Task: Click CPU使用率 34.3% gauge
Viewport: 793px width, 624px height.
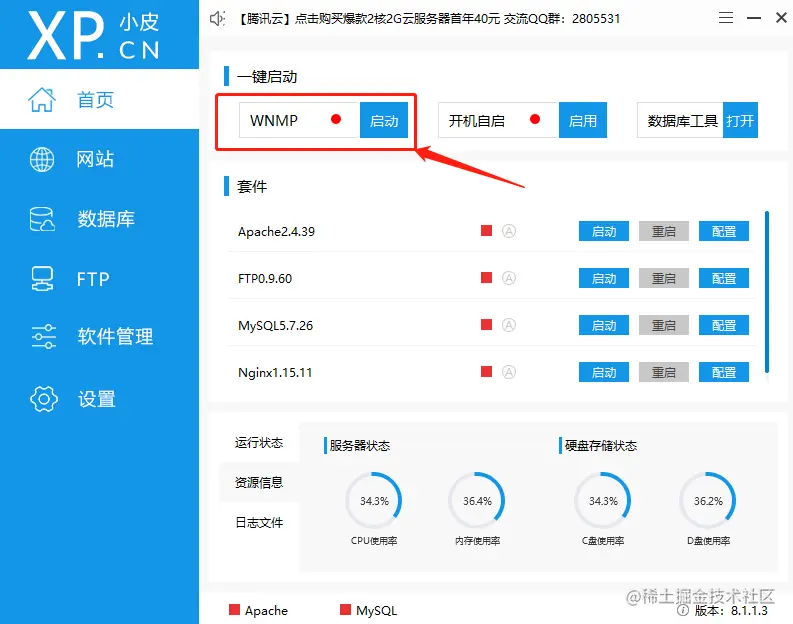Action: pyautogui.click(x=374, y=501)
